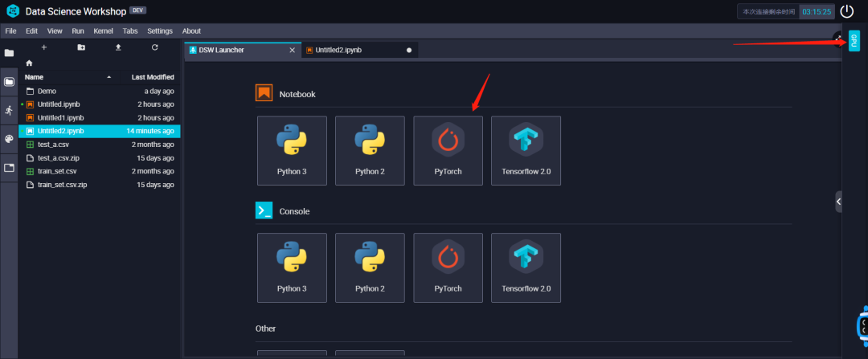Go to the home directory icon
The width and height of the screenshot is (868, 359).
30,63
